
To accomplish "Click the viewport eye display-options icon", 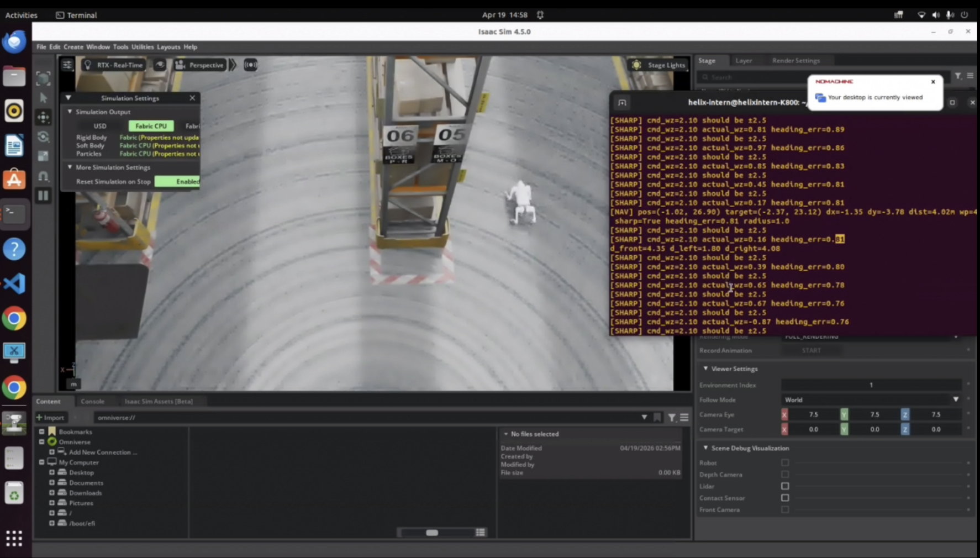I will pyautogui.click(x=160, y=65).
